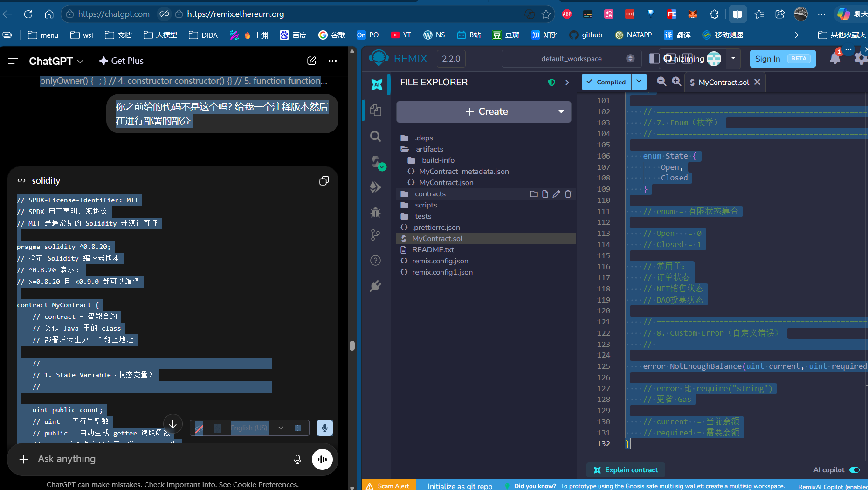The height and width of the screenshot is (490, 868).
Task: Open the ChatGPT sidebar menu
Action: click(x=13, y=61)
